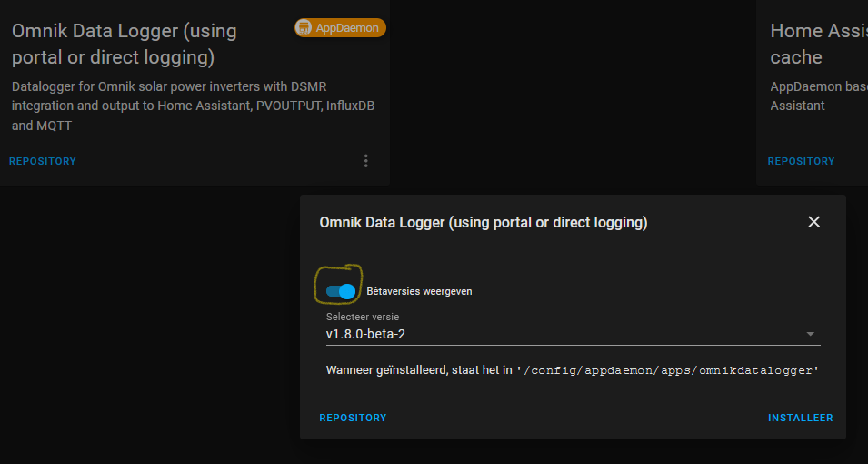
Task: Click the AppDaemon based description on cache card
Action: coord(818,96)
